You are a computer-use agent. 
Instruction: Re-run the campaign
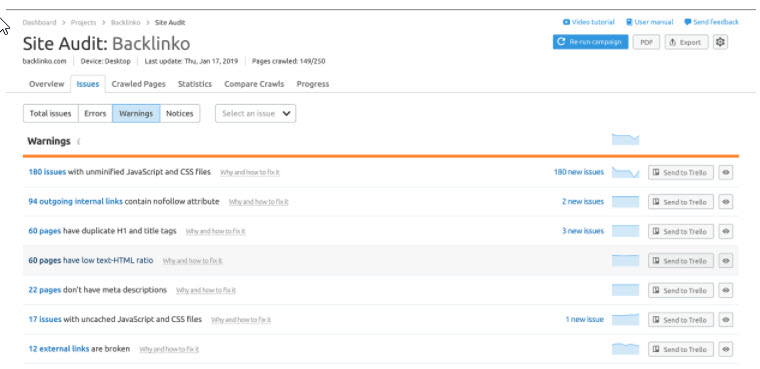[590, 42]
